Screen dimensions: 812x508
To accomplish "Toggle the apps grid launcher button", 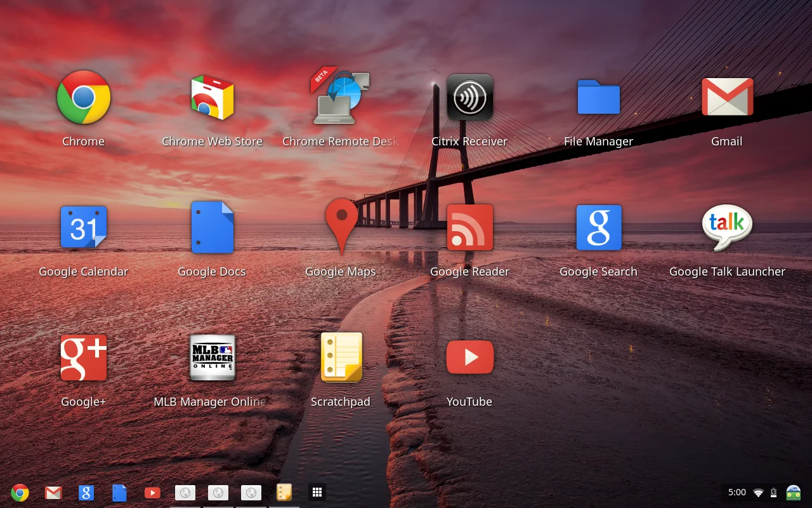I will click(317, 492).
